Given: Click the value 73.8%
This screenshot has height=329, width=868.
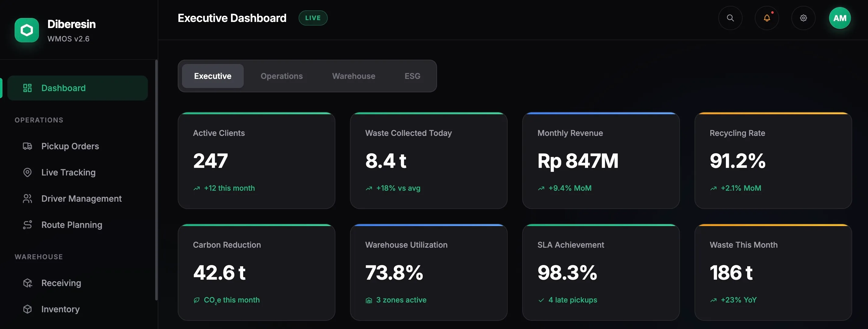Looking at the screenshot, I should coord(394,273).
